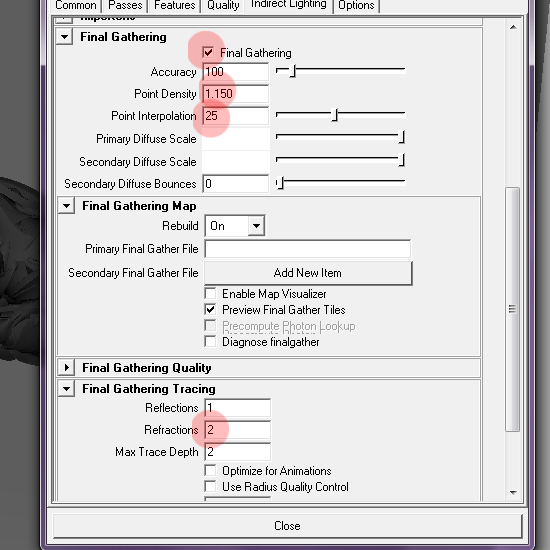Click the Primary Final Gather File field

[x=308, y=249]
